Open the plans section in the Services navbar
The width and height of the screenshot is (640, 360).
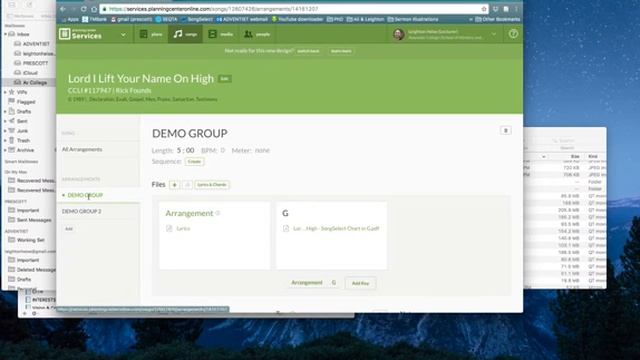click(x=151, y=34)
